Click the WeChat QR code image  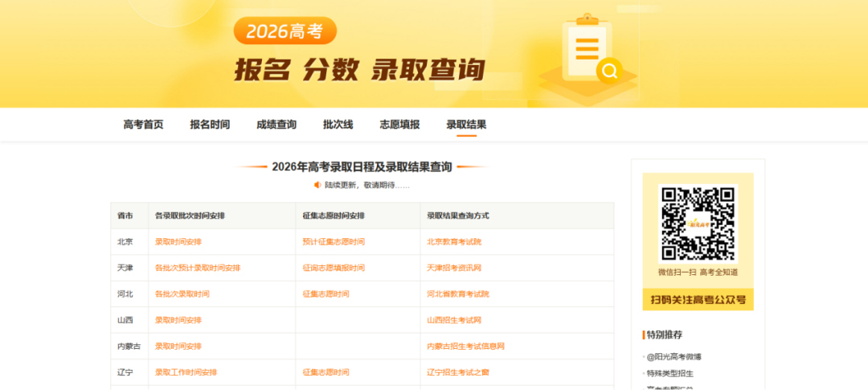[x=698, y=224]
